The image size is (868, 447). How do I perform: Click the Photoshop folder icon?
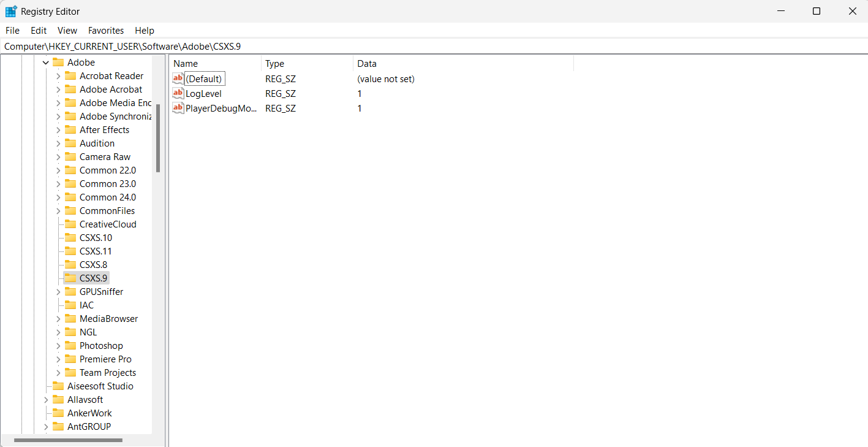[70, 346]
